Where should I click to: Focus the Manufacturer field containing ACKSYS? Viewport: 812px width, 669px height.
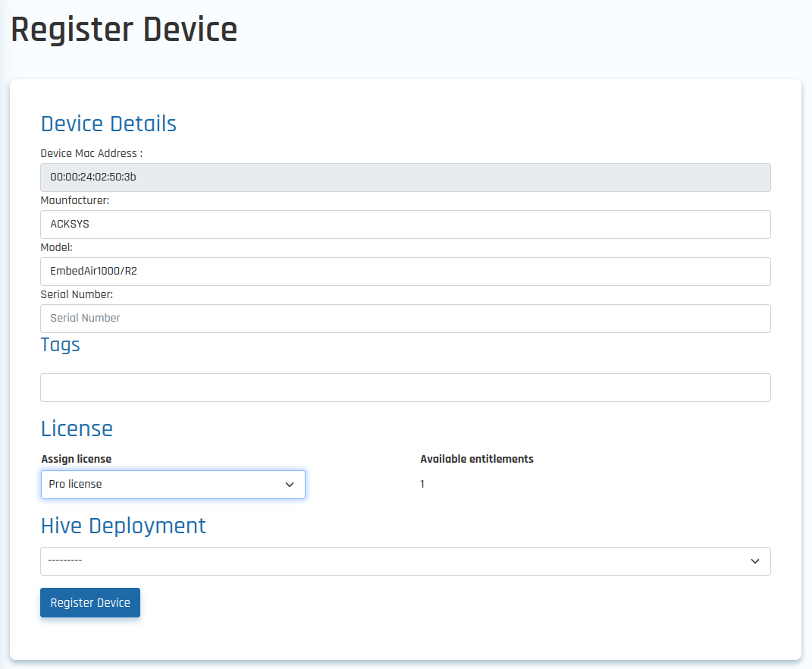point(405,225)
